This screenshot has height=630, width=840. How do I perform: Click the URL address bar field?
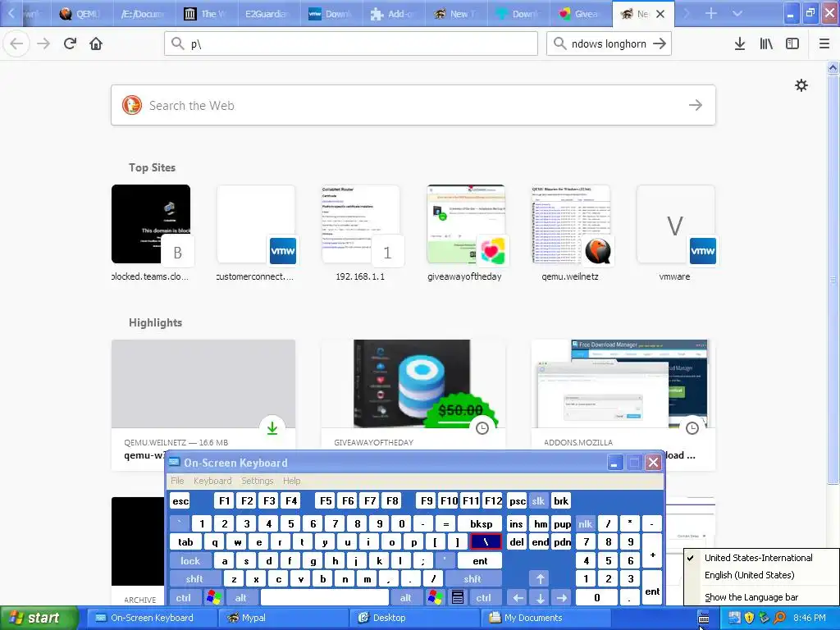(x=351, y=44)
